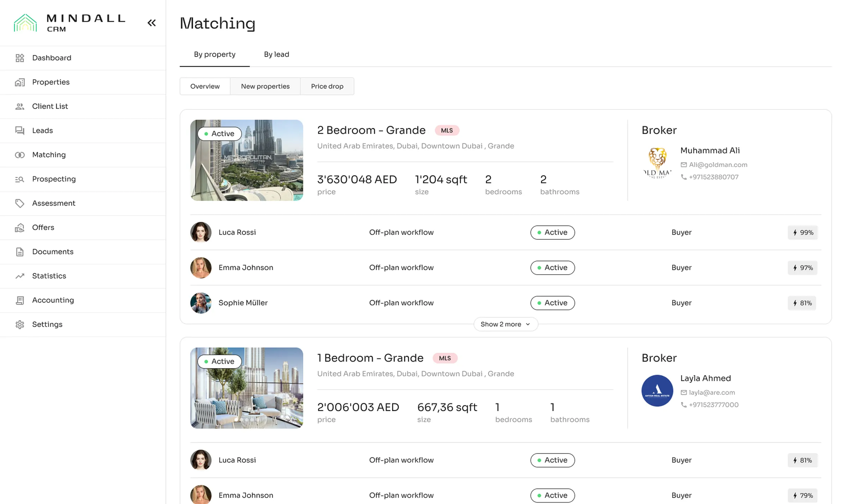The height and width of the screenshot is (504, 846).
Task: Open Ali@goldman.com email link
Action: pos(718,165)
